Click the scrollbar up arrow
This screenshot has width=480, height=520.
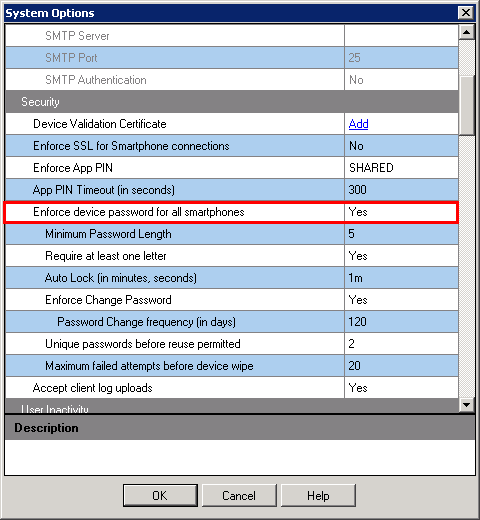(x=466, y=32)
